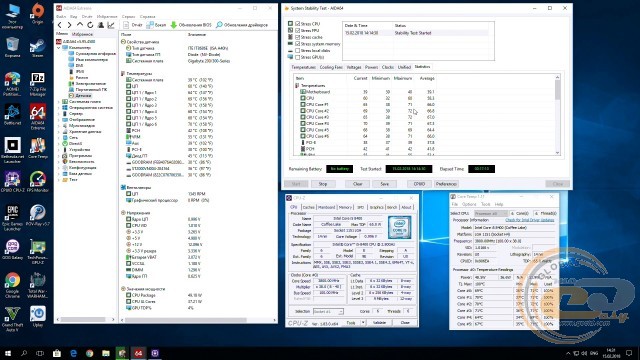Screen dimensions: 640x360
Task: Open the Избранное menu in AIDA64
Action: [107, 17]
